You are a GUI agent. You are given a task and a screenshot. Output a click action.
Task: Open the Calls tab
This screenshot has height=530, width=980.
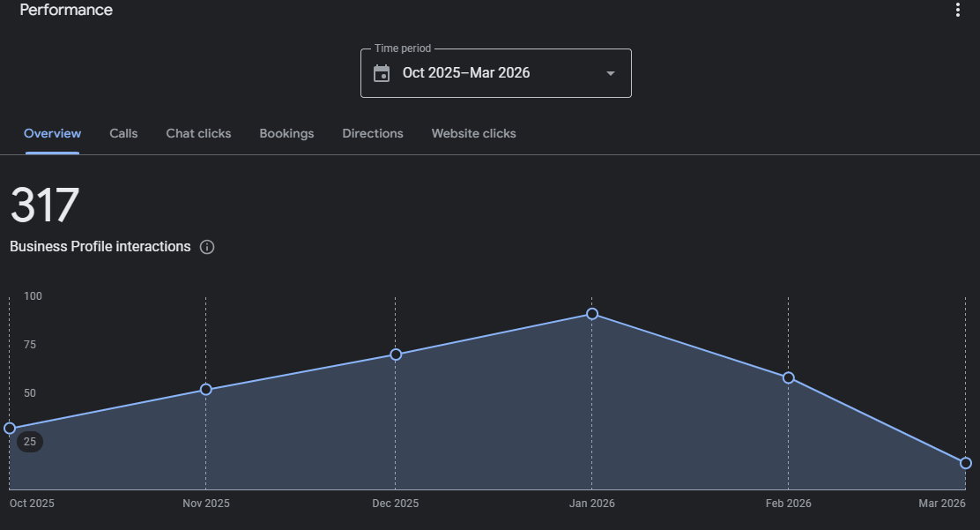point(123,134)
